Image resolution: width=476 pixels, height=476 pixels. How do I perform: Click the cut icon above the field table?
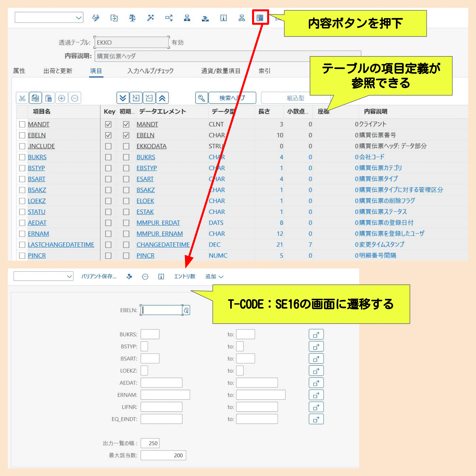[x=22, y=98]
